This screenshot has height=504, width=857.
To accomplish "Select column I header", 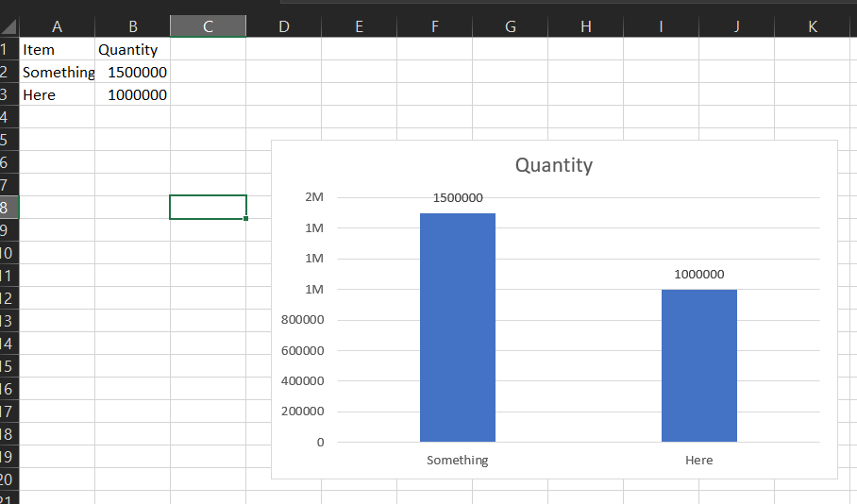I will point(662,26).
